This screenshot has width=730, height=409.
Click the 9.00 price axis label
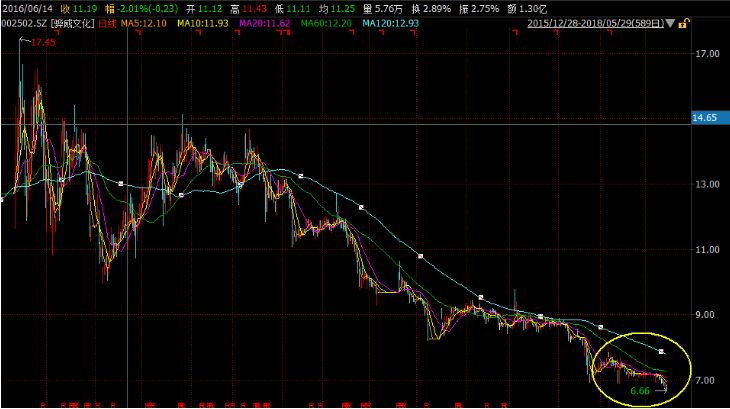tap(705, 315)
